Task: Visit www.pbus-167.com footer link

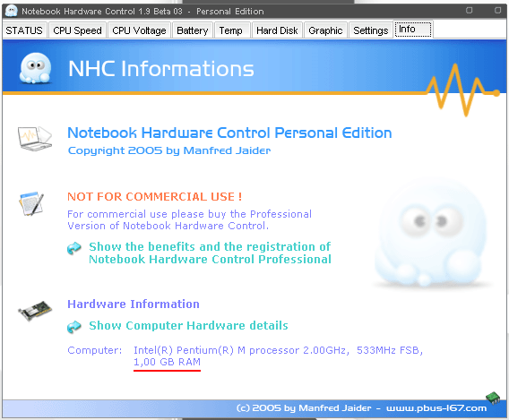Action: [x=436, y=408]
